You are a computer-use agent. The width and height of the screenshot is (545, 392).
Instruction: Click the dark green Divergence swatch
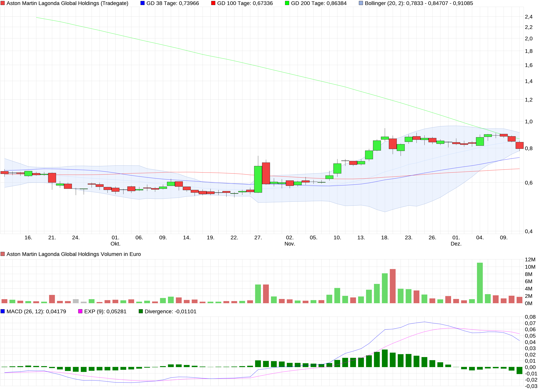(x=141, y=311)
